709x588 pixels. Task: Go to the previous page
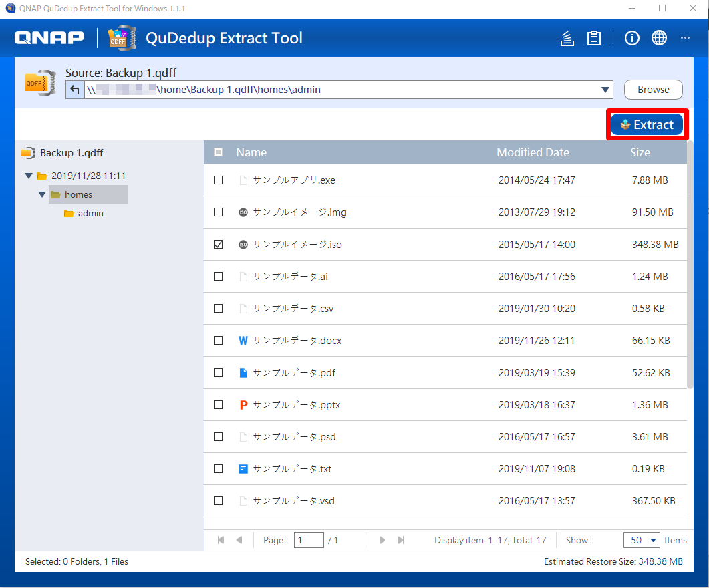(239, 540)
